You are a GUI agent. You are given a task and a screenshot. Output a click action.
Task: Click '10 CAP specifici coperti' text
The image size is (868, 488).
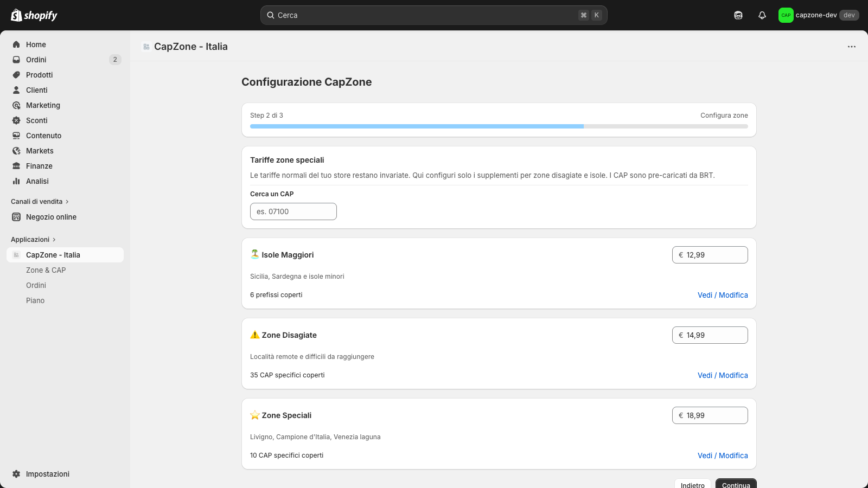coord(286,455)
